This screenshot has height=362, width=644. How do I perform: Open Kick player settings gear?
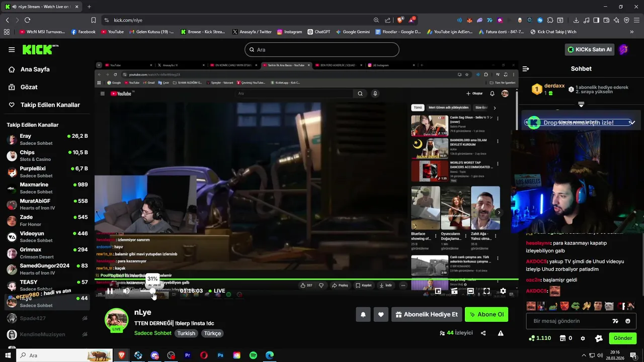pos(503,291)
